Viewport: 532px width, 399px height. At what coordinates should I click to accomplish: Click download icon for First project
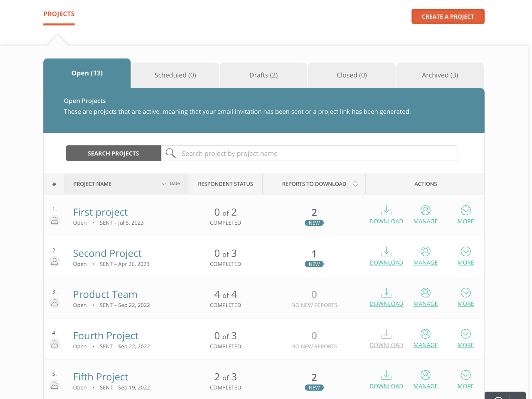[387, 210]
